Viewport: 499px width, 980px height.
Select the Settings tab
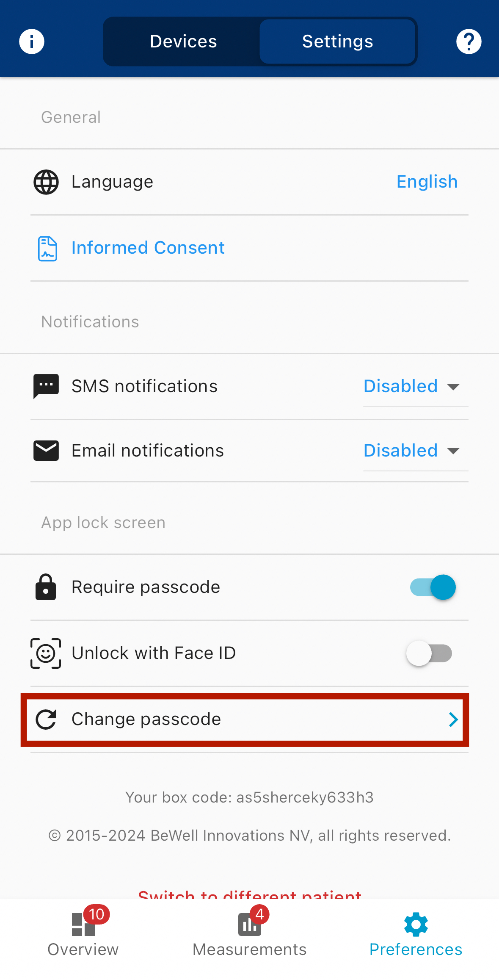point(337,42)
